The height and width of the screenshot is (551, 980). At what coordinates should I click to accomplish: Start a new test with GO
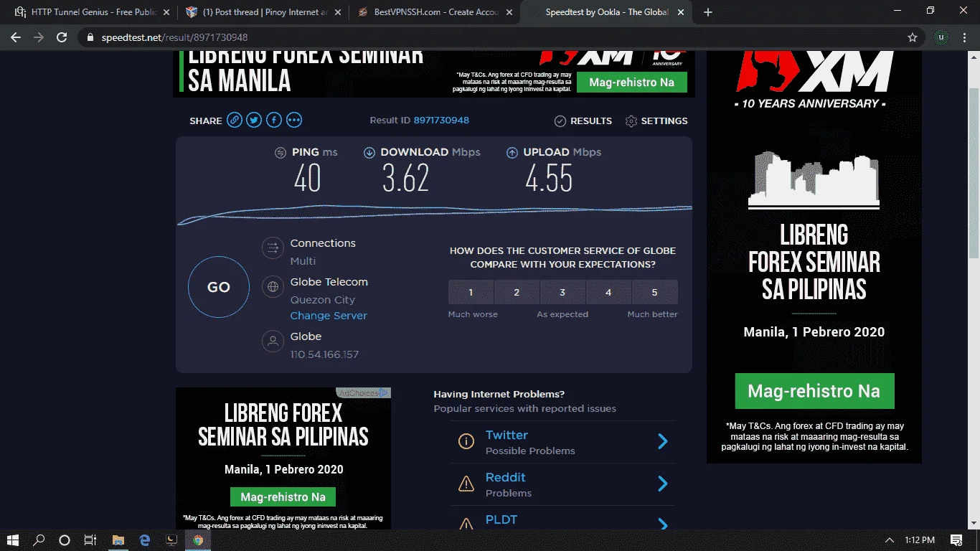(x=219, y=288)
